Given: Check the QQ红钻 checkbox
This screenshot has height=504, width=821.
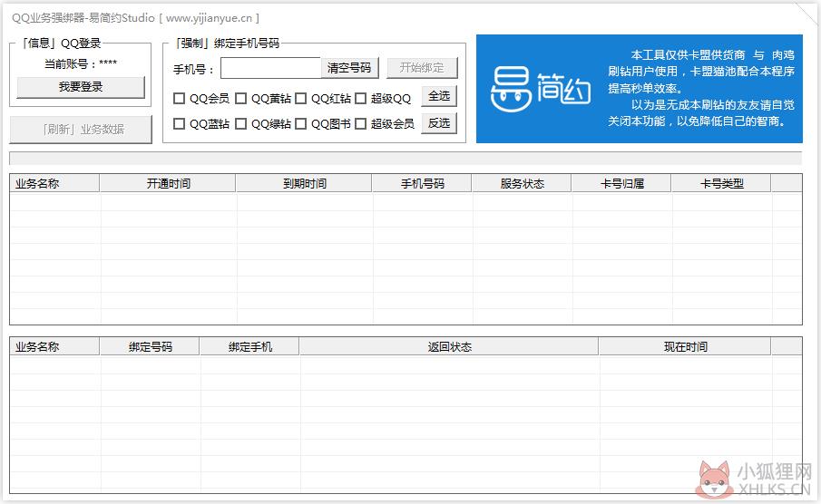Looking at the screenshot, I should [300, 99].
